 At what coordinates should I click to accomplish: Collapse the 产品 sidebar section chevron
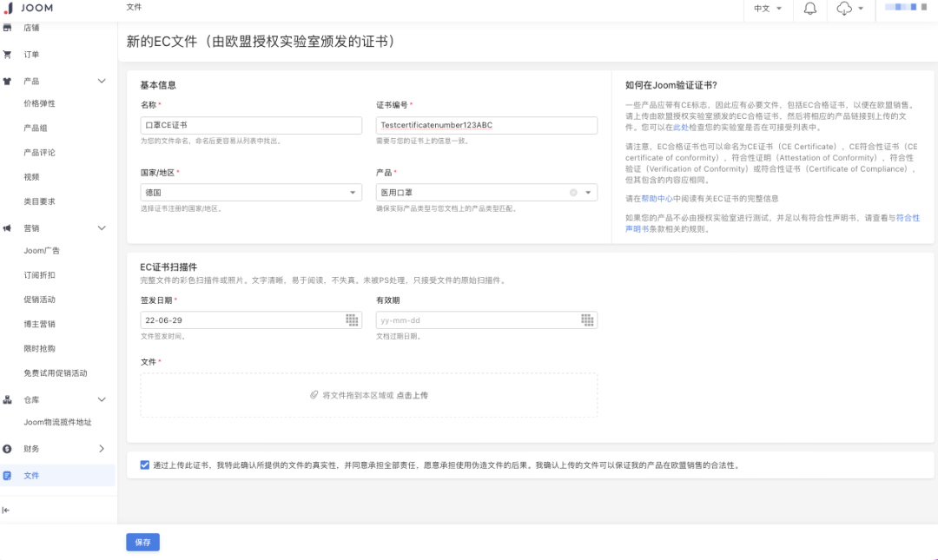pos(102,82)
